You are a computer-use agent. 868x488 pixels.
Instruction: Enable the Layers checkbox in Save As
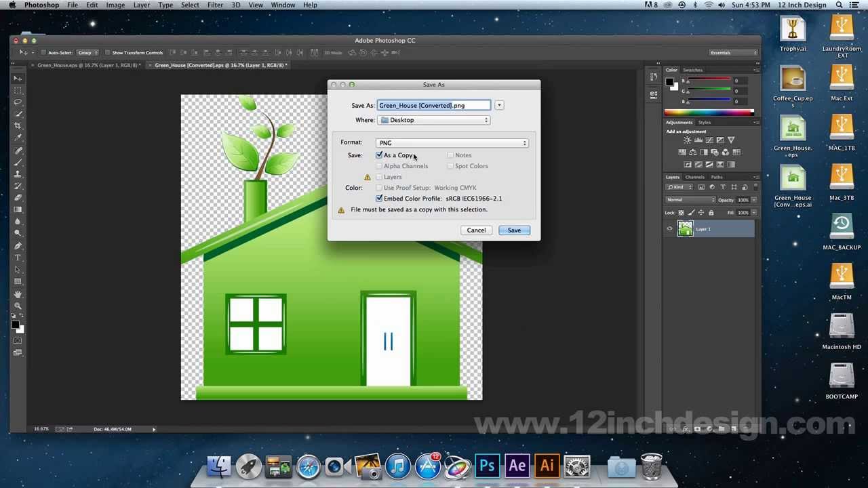tap(379, 177)
